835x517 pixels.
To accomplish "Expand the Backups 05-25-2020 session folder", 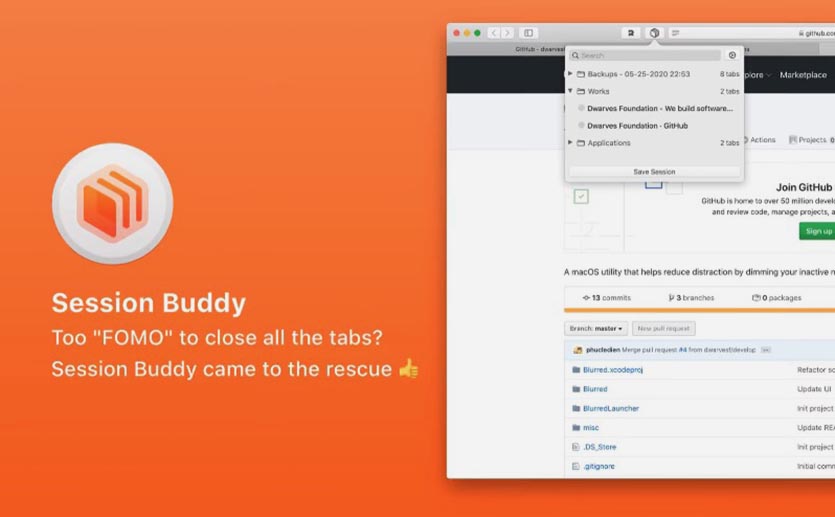I will pos(570,73).
